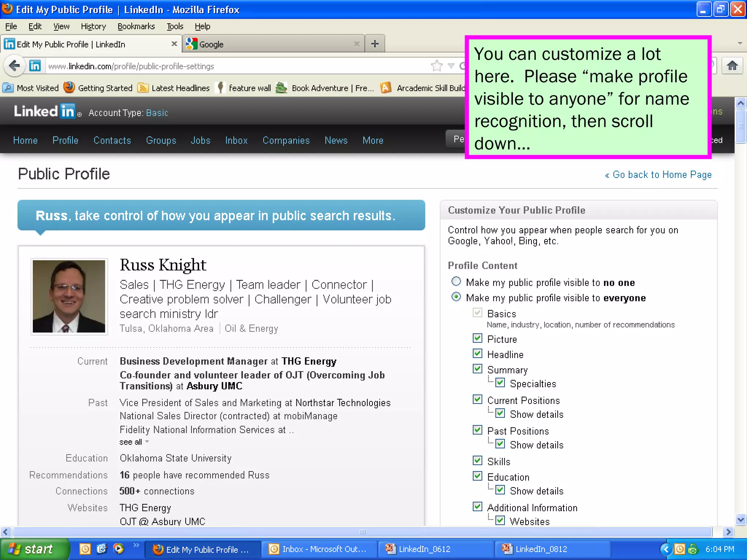Open the Groups nav link
Image resolution: width=747 pixels, height=560 pixels.
coord(161,140)
